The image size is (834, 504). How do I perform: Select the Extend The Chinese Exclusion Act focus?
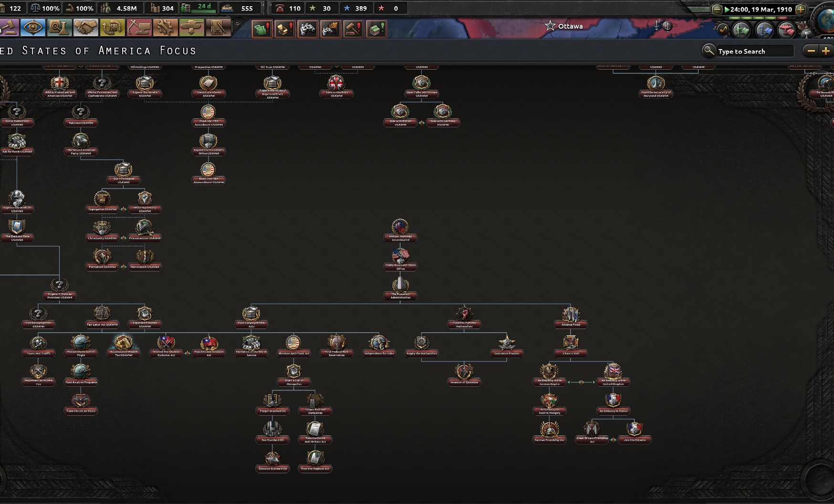(166, 346)
